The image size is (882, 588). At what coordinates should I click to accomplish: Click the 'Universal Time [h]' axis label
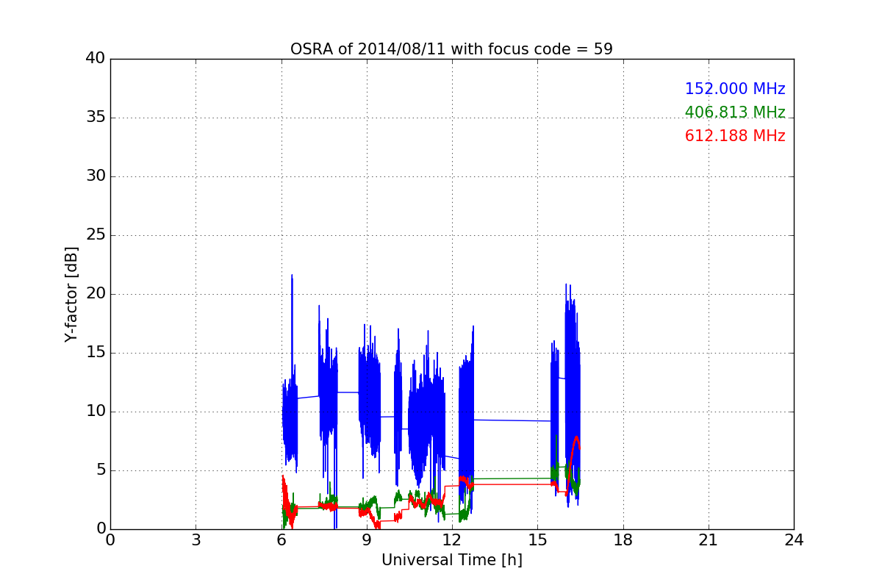[x=451, y=560]
